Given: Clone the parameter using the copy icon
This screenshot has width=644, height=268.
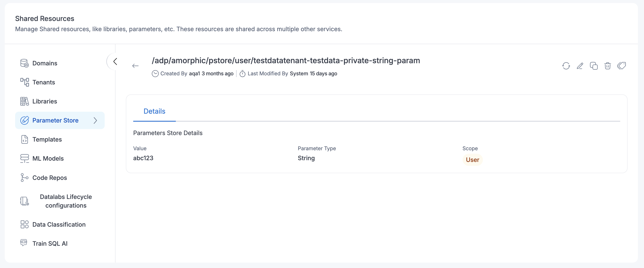Looking at the screenshot, I should click(594, 66).
